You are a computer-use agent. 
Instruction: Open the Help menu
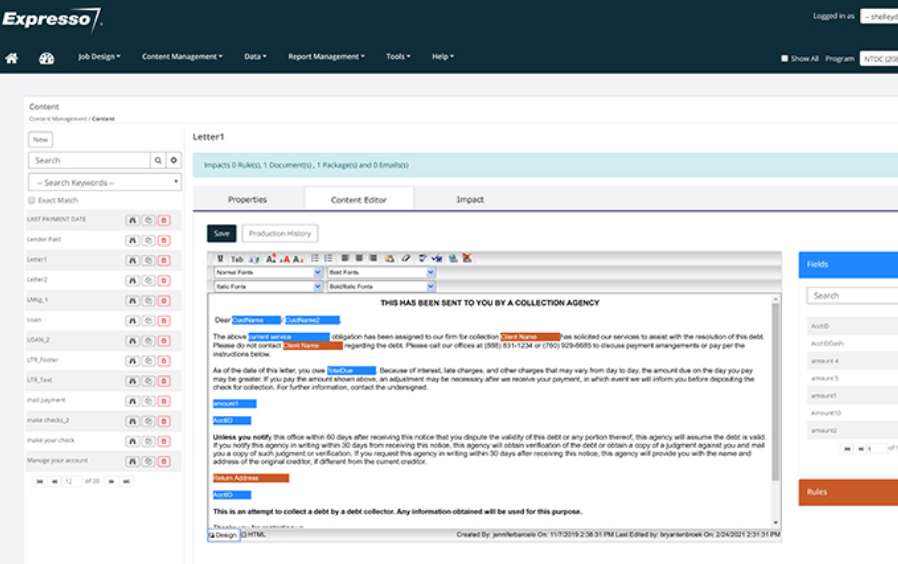443,57
